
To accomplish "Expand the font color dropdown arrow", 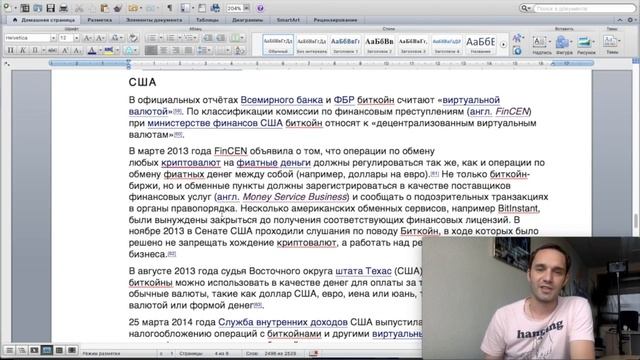I will (x=100, y=50).
